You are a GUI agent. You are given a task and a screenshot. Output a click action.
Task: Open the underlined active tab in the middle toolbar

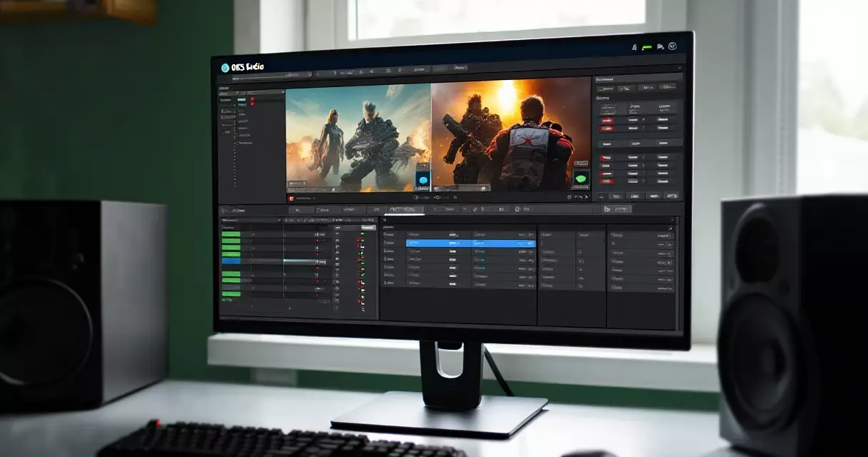(x=404, y=209)
